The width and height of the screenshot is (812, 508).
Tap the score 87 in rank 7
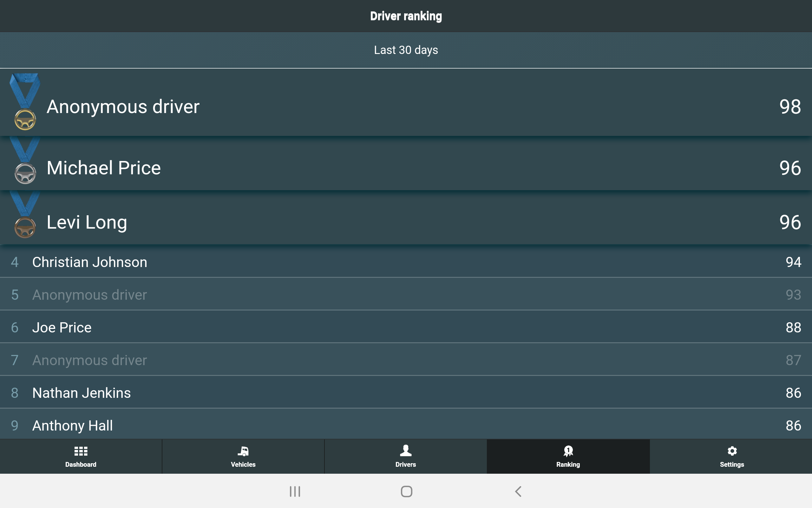point(793,360)
